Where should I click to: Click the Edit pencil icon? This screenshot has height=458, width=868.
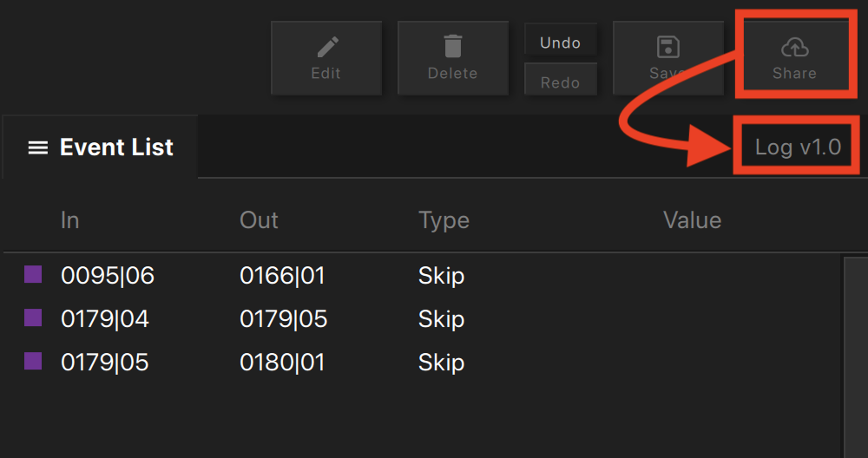328,47
